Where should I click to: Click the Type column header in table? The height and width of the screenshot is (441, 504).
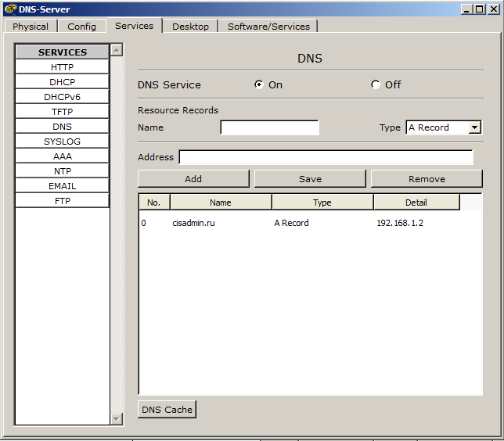322,203
